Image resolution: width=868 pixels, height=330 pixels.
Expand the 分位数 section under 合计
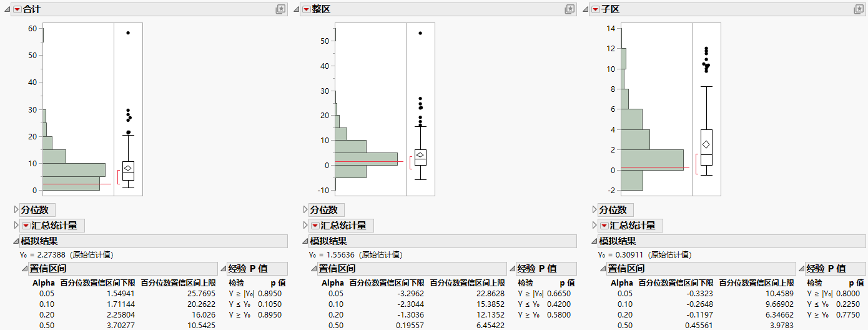[16, 210]
